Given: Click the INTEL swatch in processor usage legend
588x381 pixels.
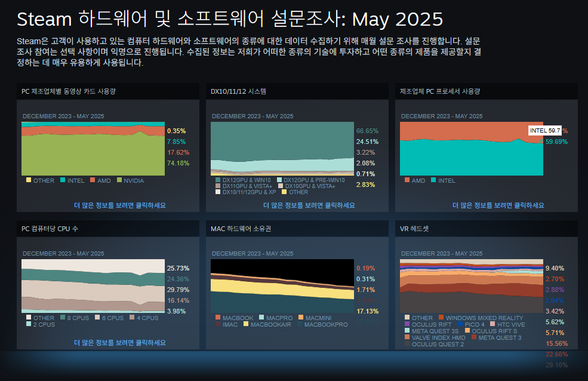Looking at the screenshot, I should tap(433, 180).
